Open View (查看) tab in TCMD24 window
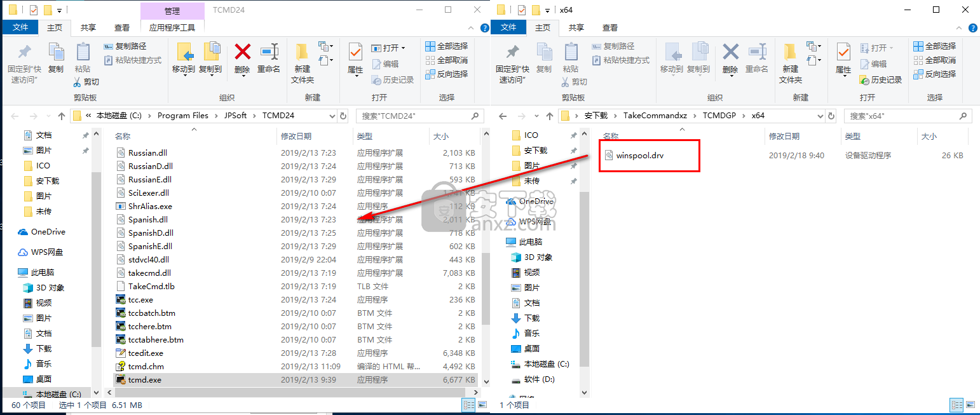The width and height of the screenshot is (980, 415). [122, 27]
